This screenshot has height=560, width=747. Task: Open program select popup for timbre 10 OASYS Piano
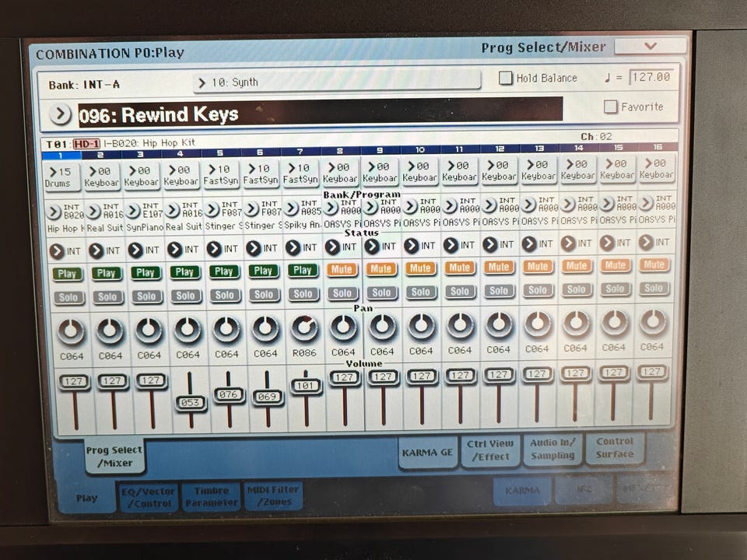tap(410, 206)
